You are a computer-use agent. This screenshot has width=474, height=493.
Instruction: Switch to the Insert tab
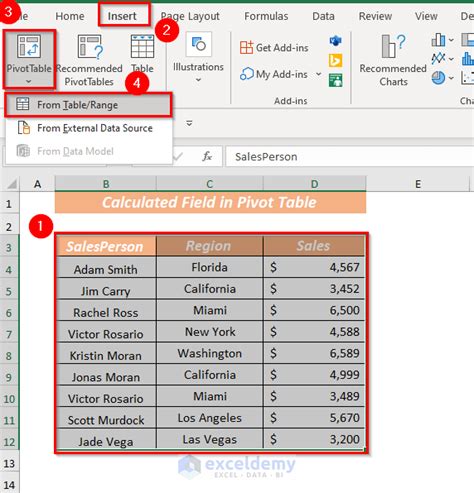122,16
